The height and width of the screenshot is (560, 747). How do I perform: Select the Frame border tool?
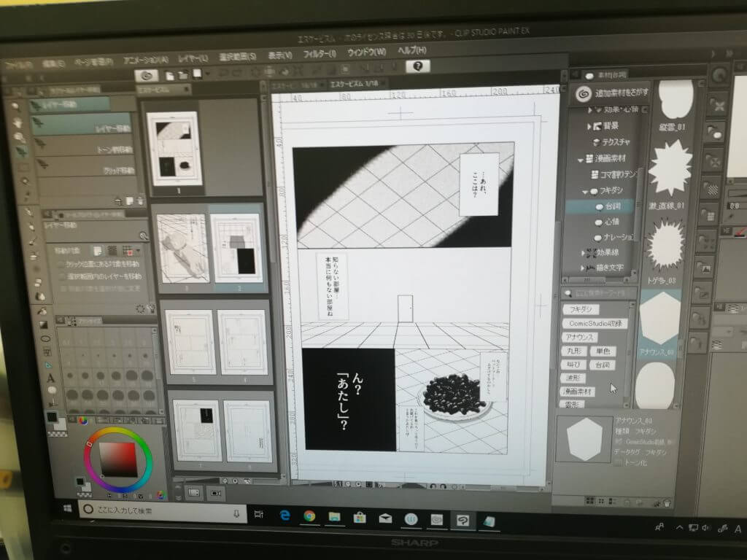coord(47,352)
